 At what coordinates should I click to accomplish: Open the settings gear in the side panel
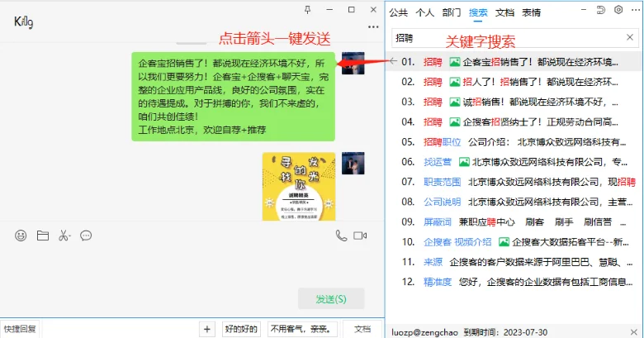(618, 10)
